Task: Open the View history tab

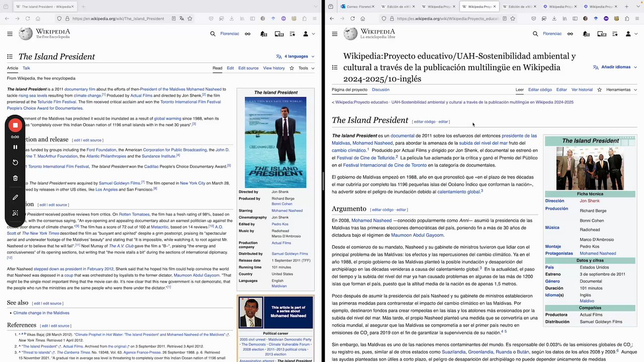Action: click(274, 68)
